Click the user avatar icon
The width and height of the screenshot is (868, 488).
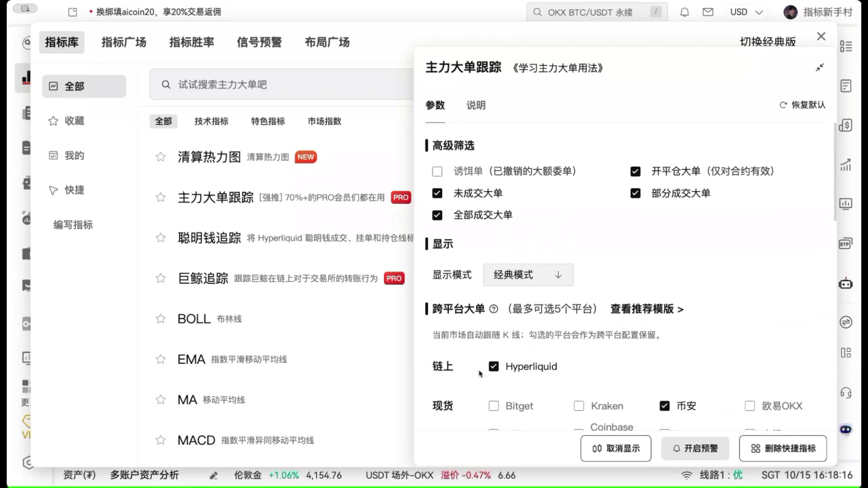click(x=790, y=12)
